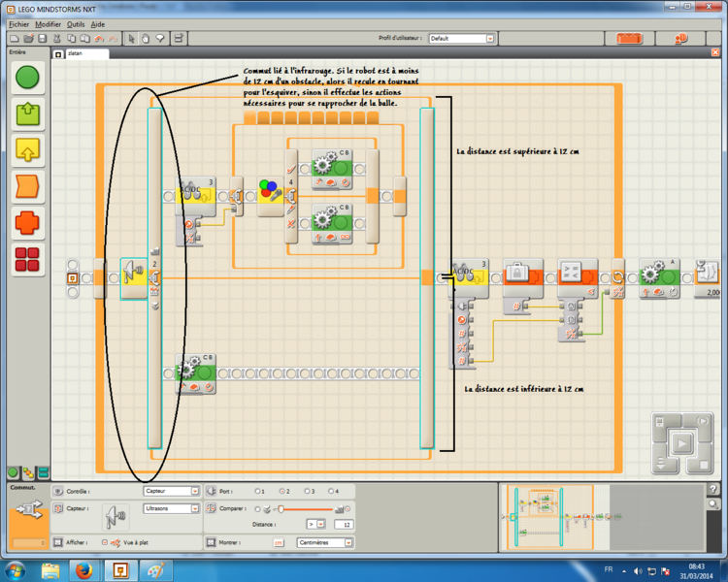This screenshot has height=582, width=728.
Task: Select the Pan hand tool in toolbar
Action: [147, 38]
